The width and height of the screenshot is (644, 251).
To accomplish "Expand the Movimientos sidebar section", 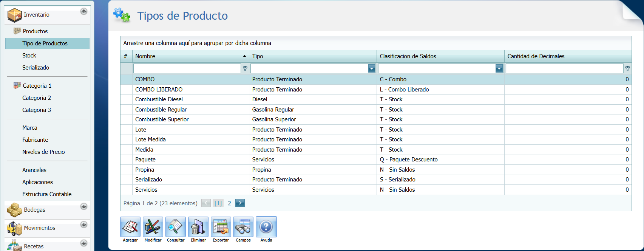I will [x=84, y=225].
